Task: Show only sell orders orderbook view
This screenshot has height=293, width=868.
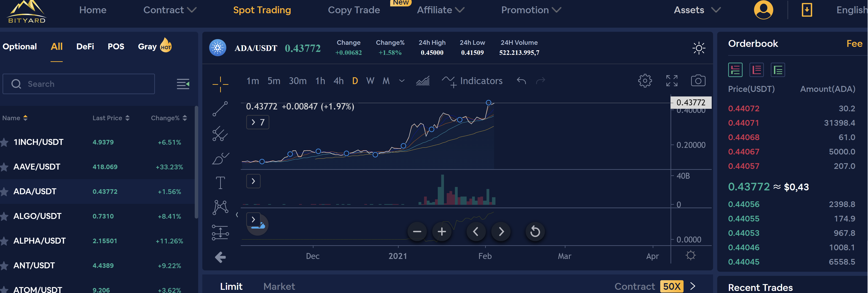Action: click(x=757, y=70)
